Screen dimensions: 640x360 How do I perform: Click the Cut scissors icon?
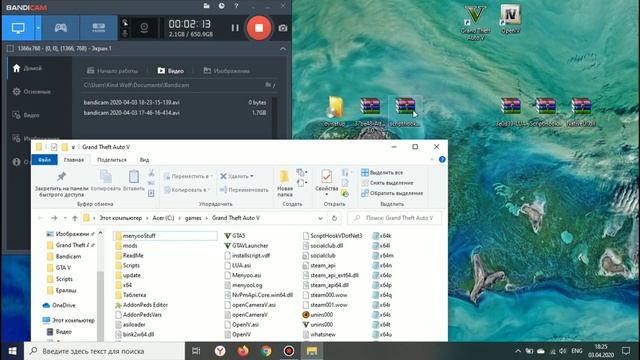(x=151, y=173)
